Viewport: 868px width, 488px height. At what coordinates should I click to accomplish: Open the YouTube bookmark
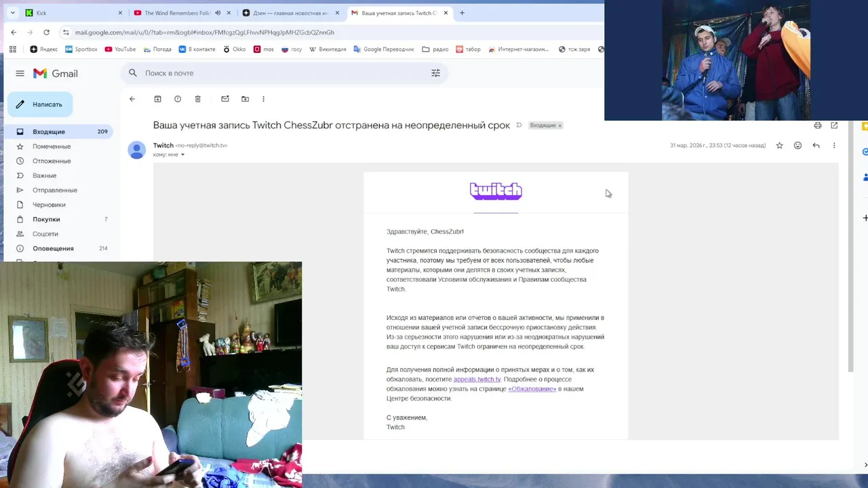(x=120, y=49)
